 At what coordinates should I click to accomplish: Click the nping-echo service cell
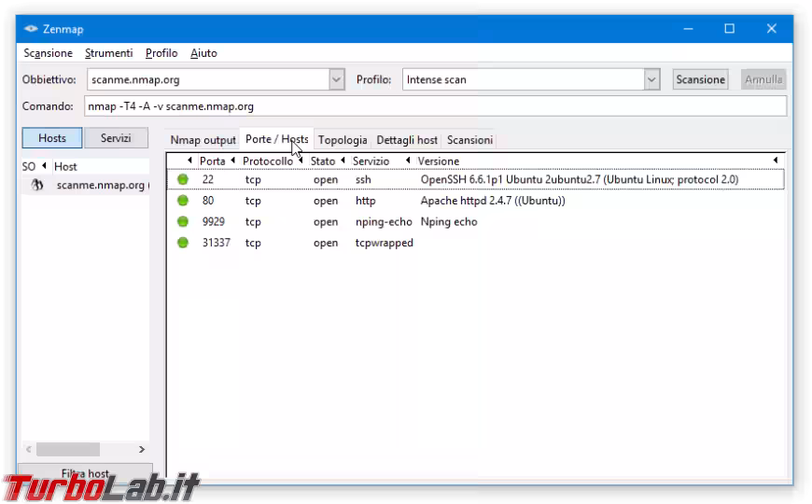click(384, 222)
